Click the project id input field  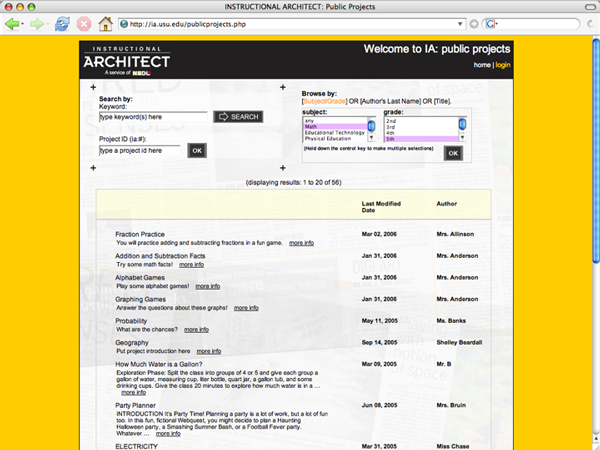point(139,151)
